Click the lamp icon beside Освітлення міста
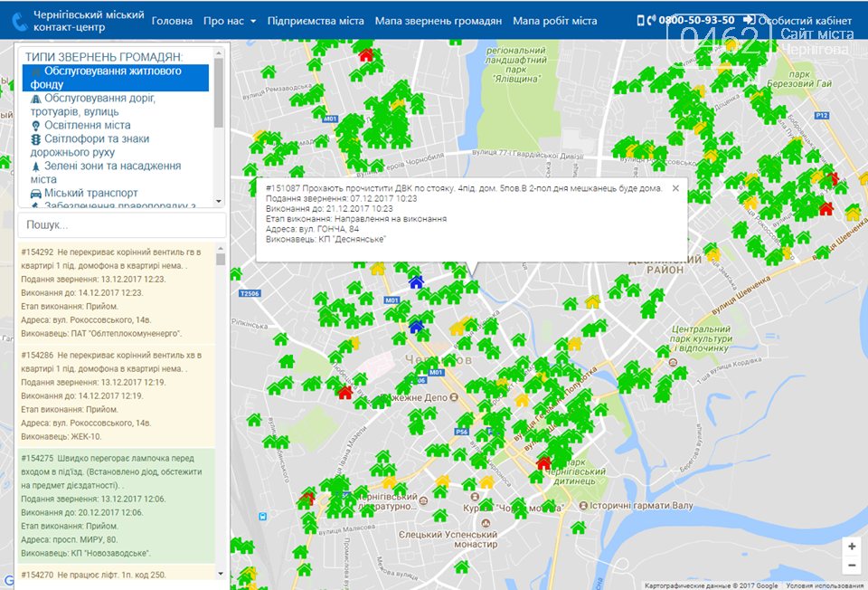The image size is (868, 590). 36,126
